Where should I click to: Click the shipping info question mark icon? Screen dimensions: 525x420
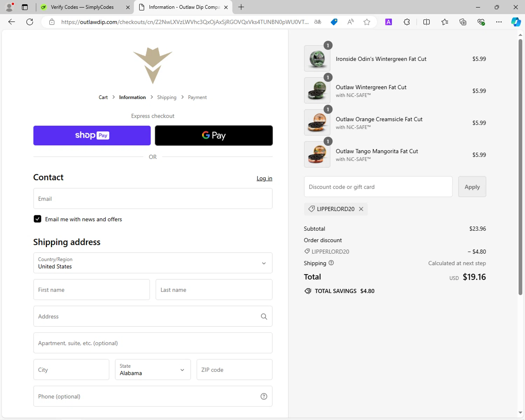pos(331,263)
